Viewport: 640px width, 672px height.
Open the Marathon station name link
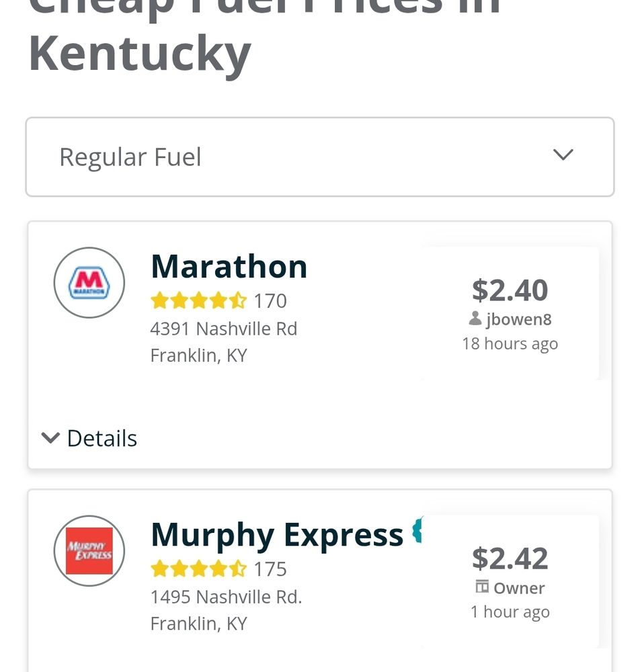tap(229, 267)
